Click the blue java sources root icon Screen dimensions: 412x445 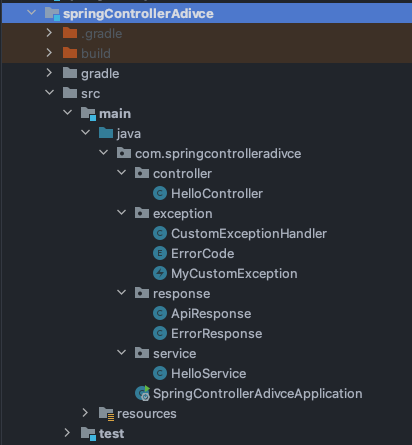[106, 133]
